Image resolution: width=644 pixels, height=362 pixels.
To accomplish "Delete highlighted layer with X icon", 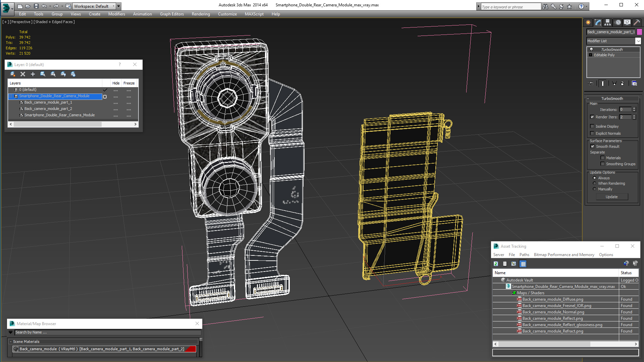I will click(x=23, y=74).
